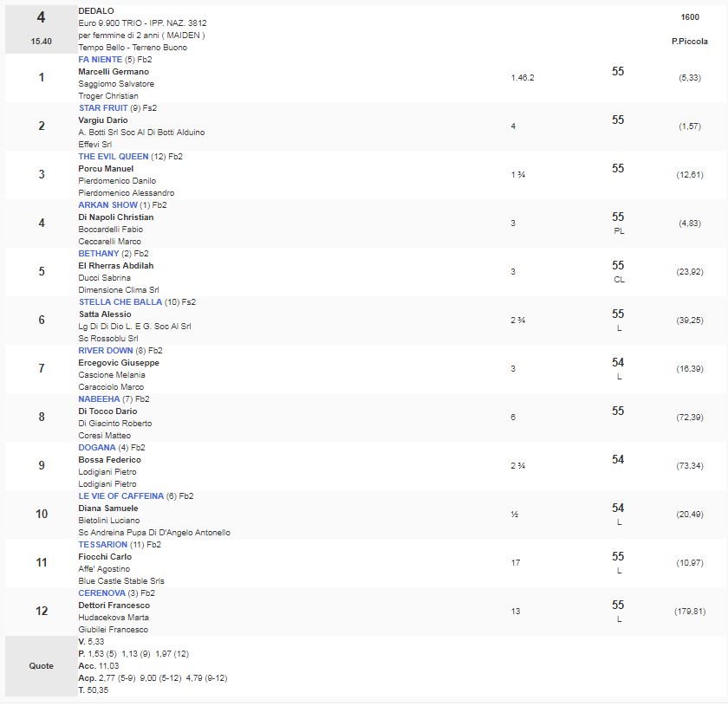Open the CERENOVA horse link
Screen dimensions: 728x706
click(102, 593)
